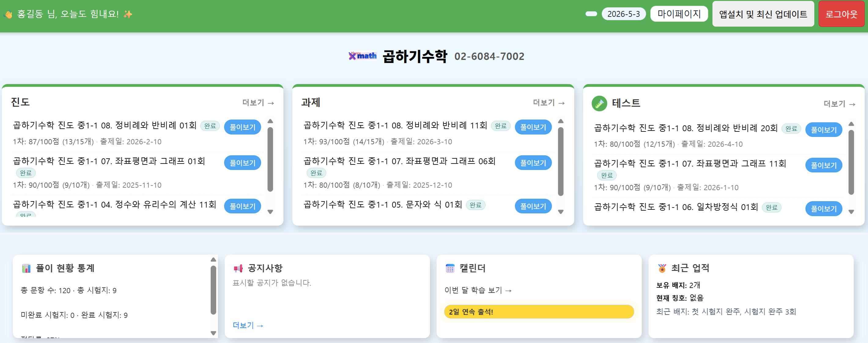Click scroll-down arrow in 과제 list
The height and width of the screenshot is (343, 868).
pos(561,212)
